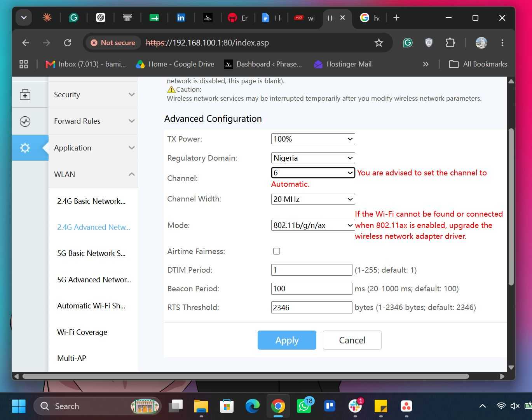This screenshot has height=420, width=532.
Task: Change the Mode 802.11b/g/n/ax dropdown
Action: pyautogui.click(x=313, y=225)
